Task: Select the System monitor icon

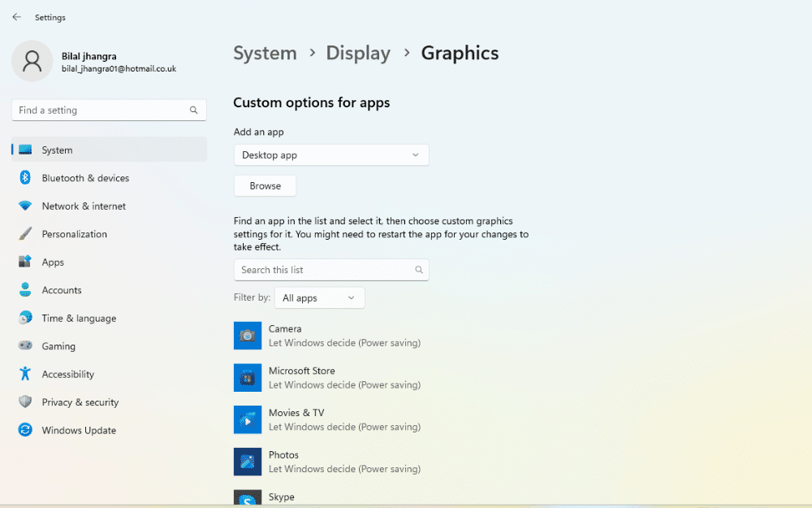Action: click(x=25, y=150)
